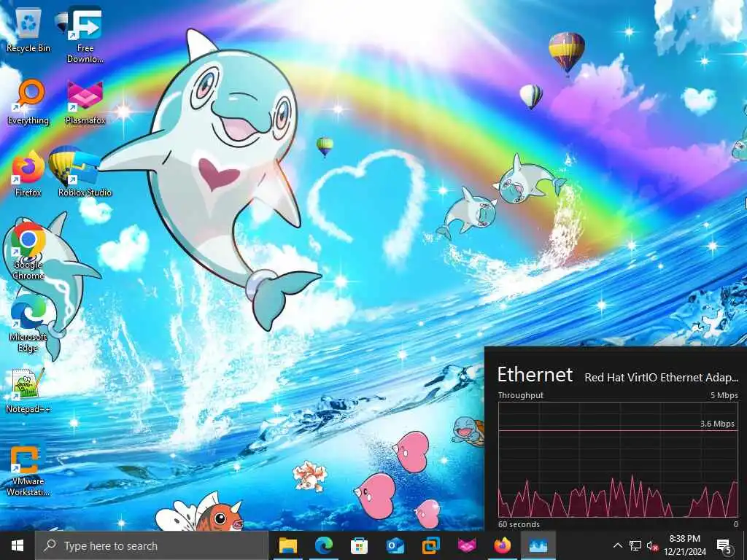Click the 3.6 Mbps marker label
Screen dimensions: 747x560
717,424
